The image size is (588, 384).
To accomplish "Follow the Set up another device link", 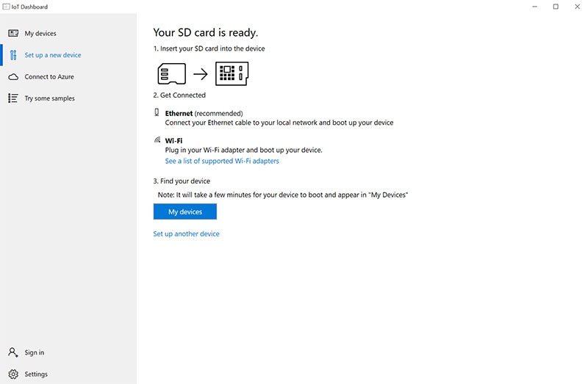I will [x=186, y=233].
